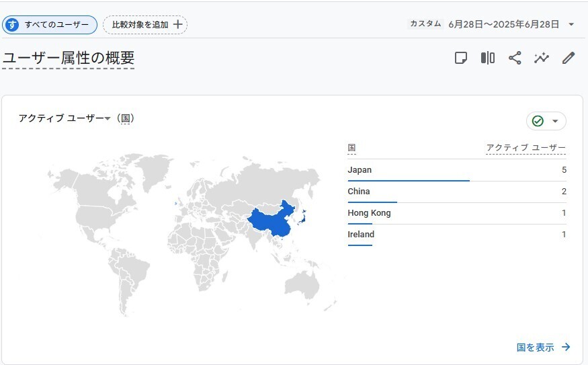Open the 国を表示 link
The image size is (588, 365).
(x=536, y=348)
